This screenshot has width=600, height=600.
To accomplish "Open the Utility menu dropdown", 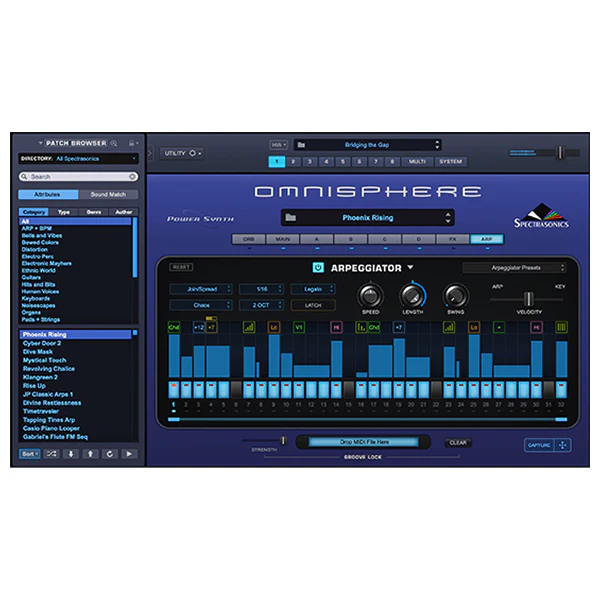I will pos(182,153).
